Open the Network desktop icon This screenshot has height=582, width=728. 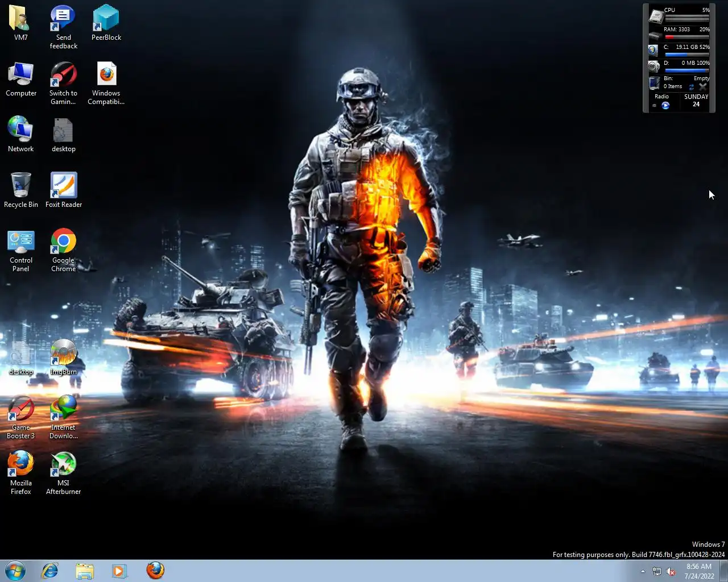click(x=21, y=134)
